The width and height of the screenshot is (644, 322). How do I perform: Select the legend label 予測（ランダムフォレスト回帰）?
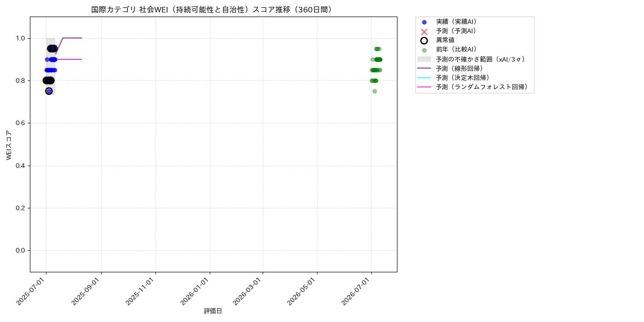(483, 86)
